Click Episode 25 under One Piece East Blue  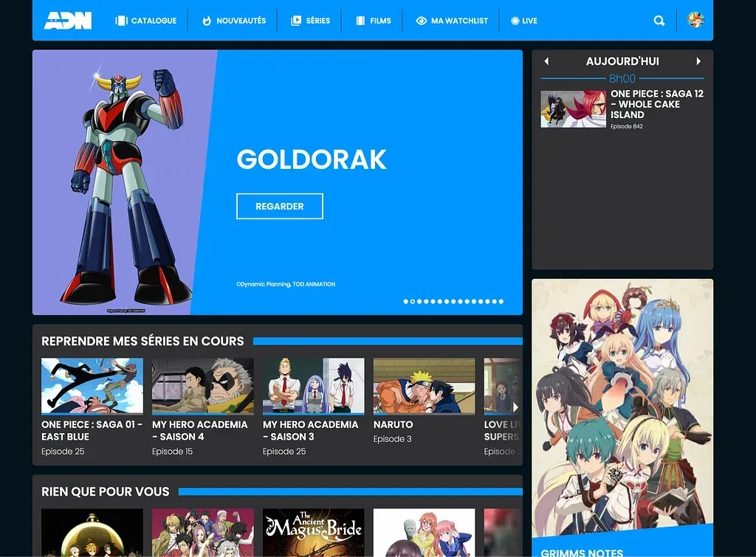[63, 452]
